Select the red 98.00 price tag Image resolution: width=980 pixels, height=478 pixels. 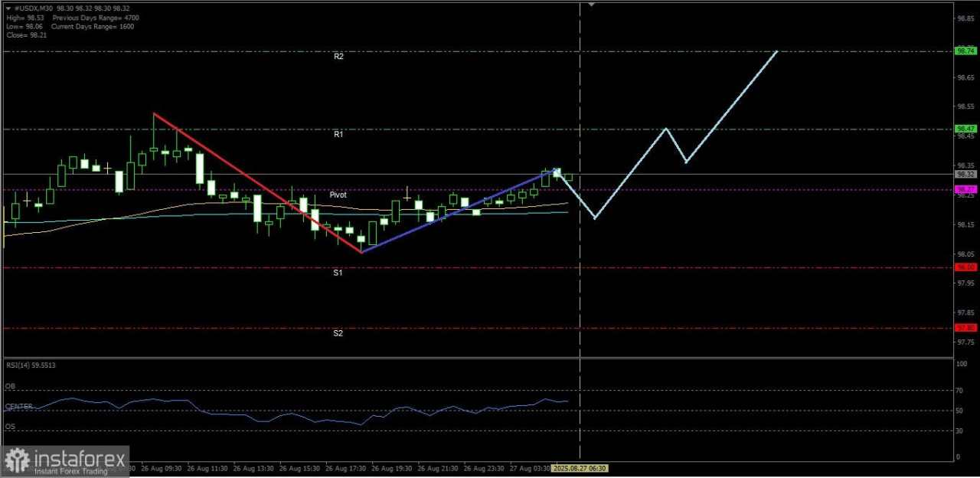[x=965, y=267]
